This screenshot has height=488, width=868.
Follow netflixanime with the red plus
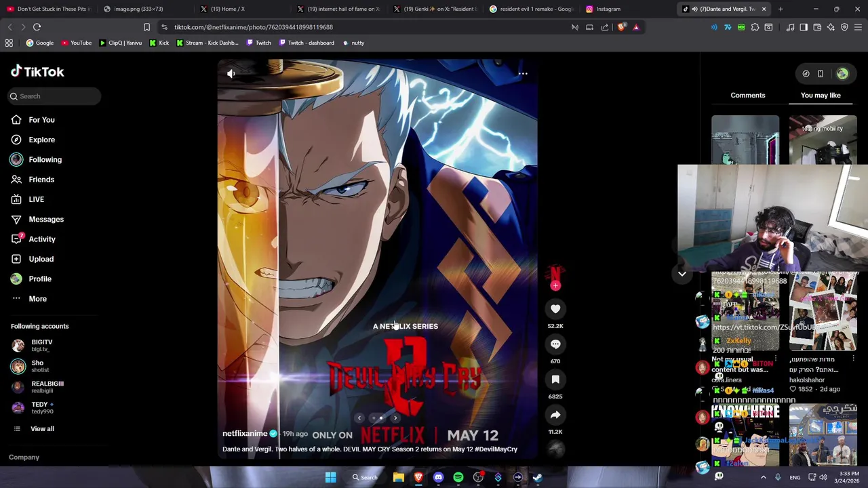(555, 286)
